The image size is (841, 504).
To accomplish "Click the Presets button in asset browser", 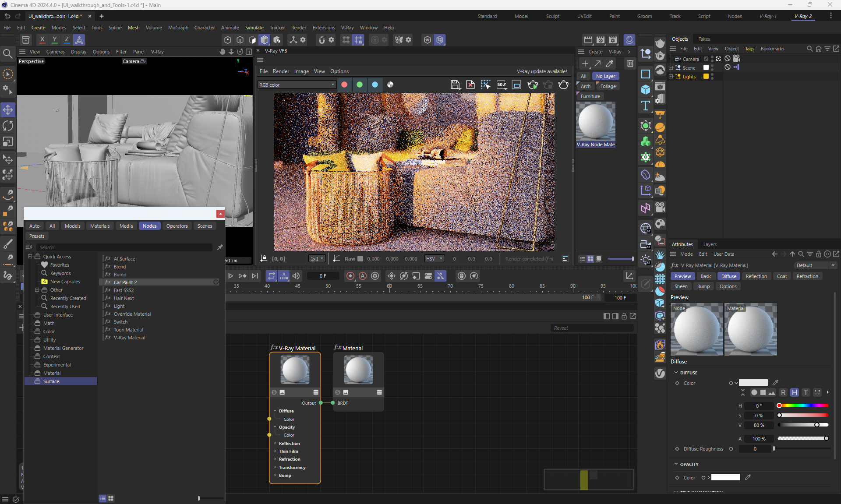I will tap(37, 236).
